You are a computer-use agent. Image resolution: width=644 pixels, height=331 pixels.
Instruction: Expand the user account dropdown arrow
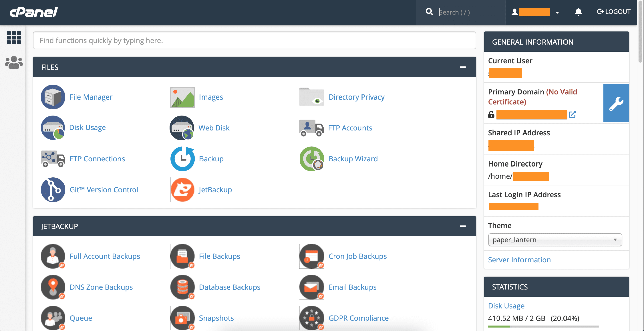(x=557, y=12)
